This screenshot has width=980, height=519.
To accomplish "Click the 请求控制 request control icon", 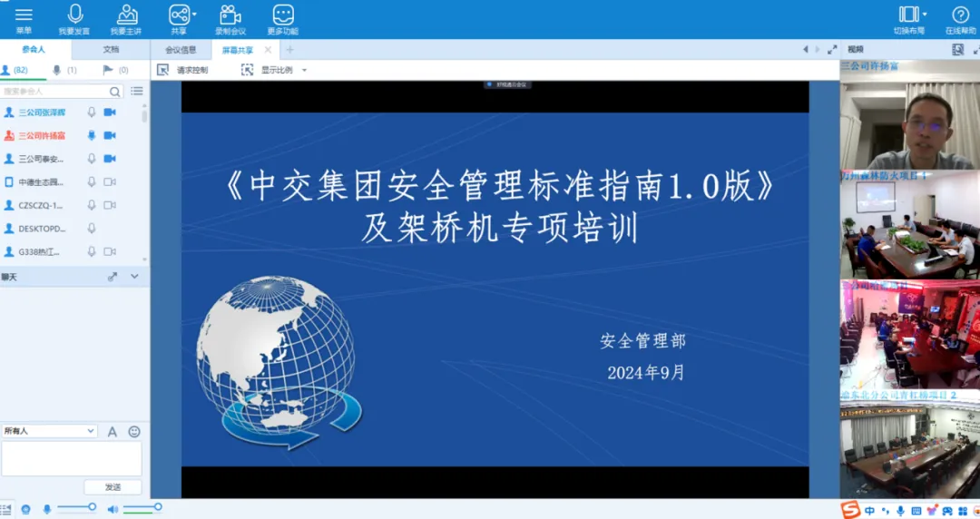I will [x=163, y=70].
